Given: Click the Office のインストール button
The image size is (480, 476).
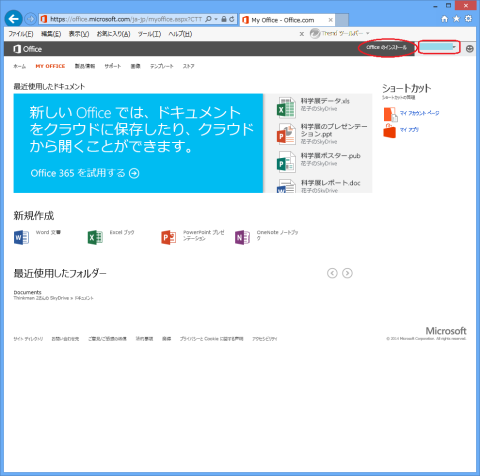Looking at the screenshot, I should pyautogui.click(x=386, y=47).
